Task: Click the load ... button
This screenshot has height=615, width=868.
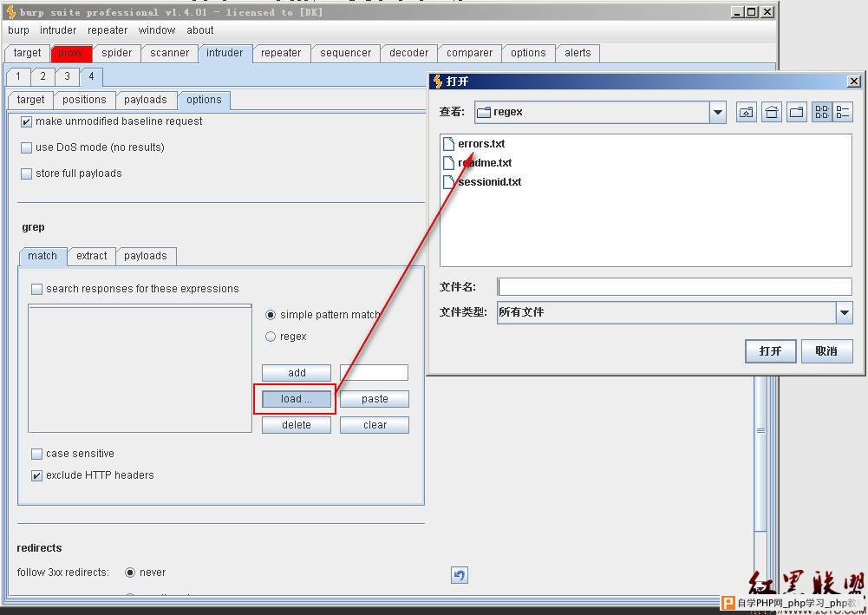Action: [297, 399]
